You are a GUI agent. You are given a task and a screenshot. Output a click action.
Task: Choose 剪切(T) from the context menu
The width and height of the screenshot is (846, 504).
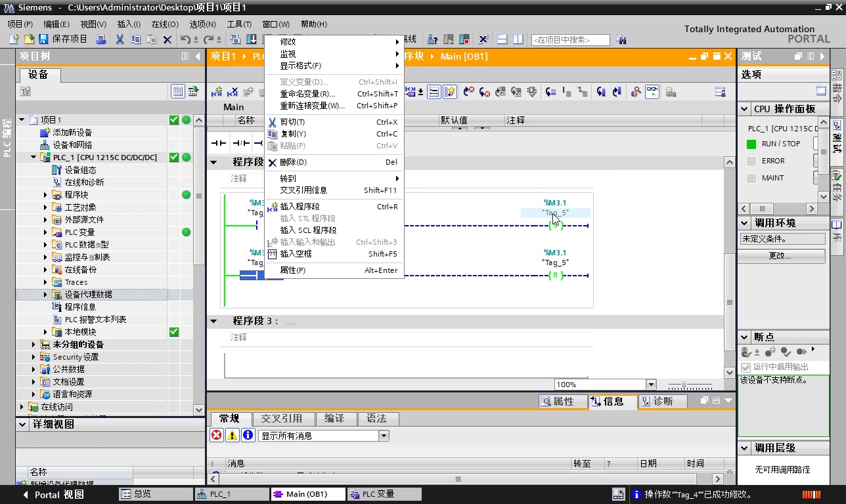[334, 122]
